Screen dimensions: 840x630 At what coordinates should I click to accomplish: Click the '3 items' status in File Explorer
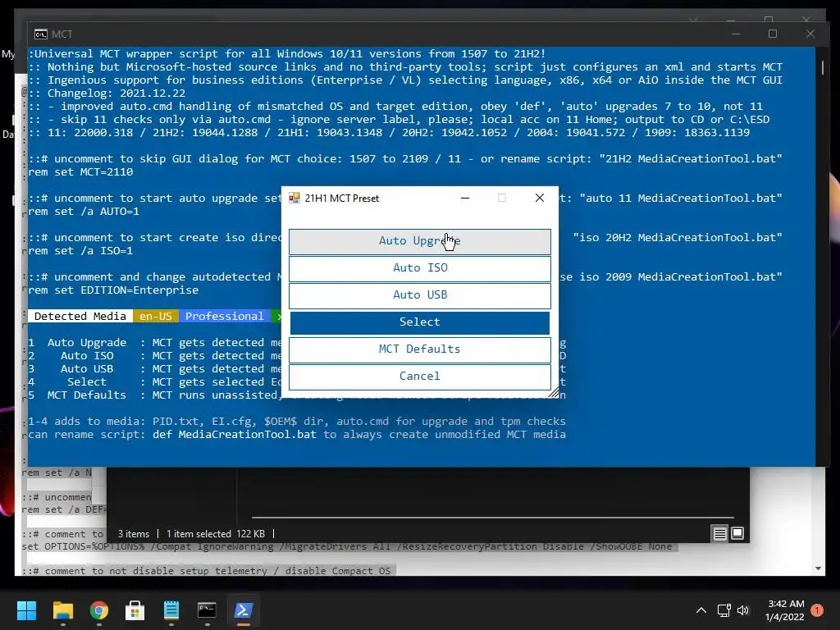click(x=134, y=533)
